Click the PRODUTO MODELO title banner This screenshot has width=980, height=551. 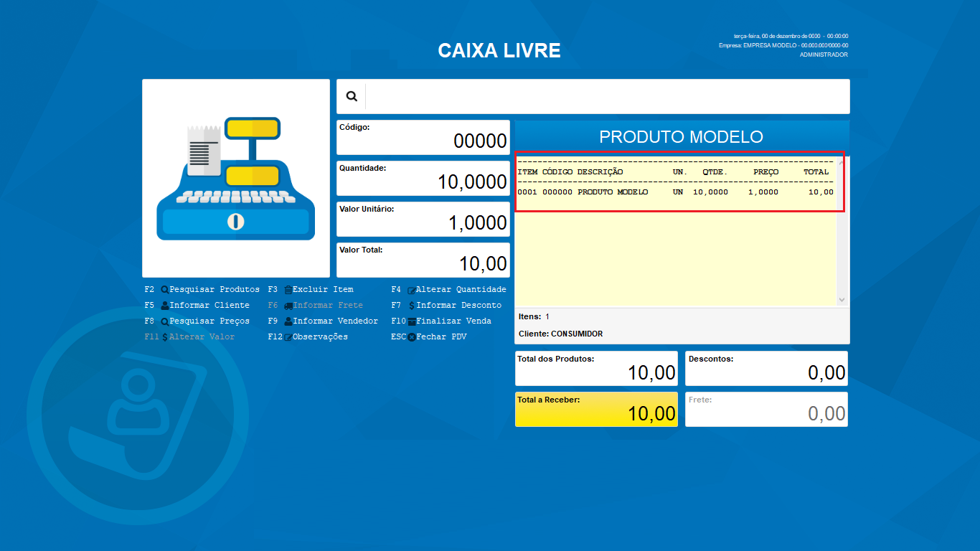pyautogui.click(x=682, y=136)
